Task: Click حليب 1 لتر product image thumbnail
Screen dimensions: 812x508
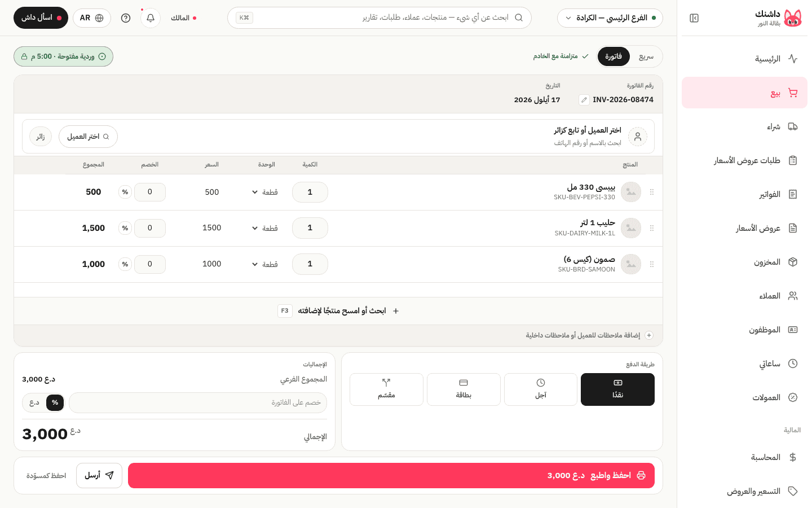Action: (x=631, y=228)
